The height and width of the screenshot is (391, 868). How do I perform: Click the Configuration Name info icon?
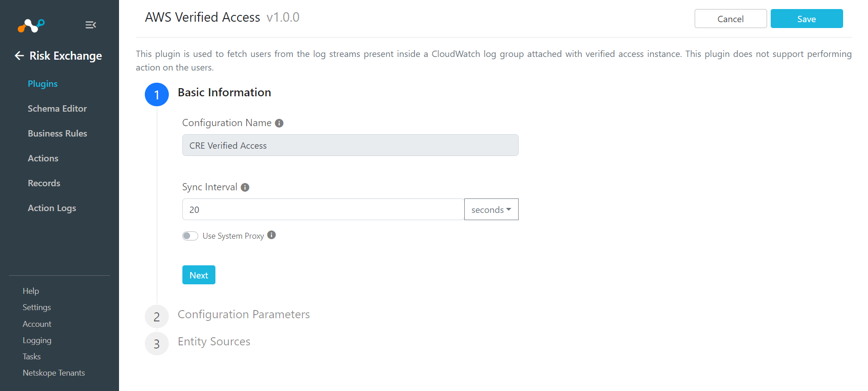click(279, 123)
